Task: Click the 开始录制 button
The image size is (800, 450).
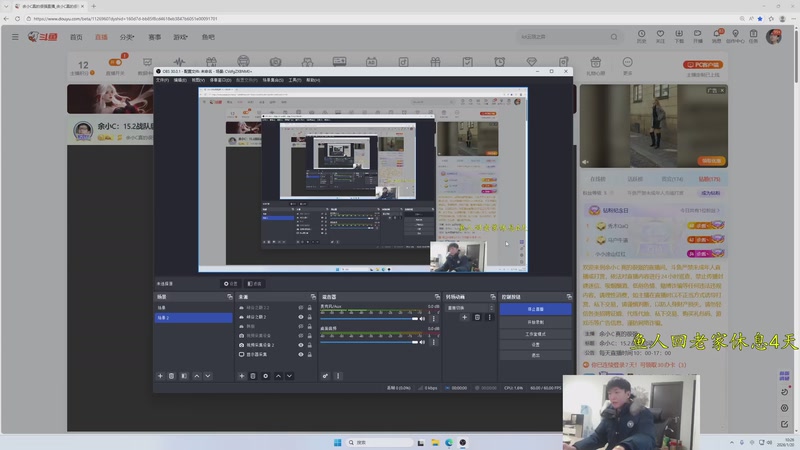Action: tap(535, 321)
